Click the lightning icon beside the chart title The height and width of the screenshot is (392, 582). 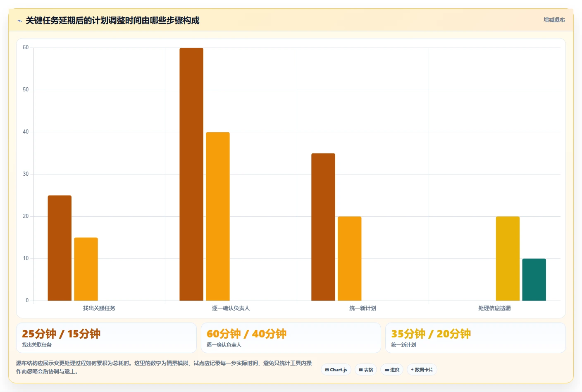(x=19, y=21)
